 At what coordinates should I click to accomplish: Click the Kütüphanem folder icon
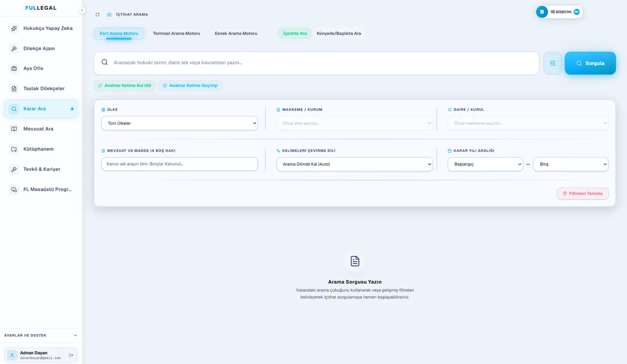coord(14,149)
